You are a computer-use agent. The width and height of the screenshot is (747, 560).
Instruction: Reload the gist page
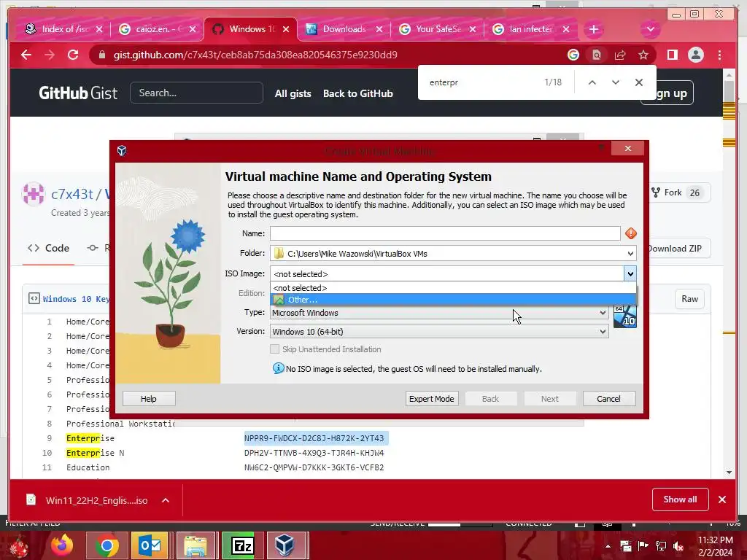[73, 55]
